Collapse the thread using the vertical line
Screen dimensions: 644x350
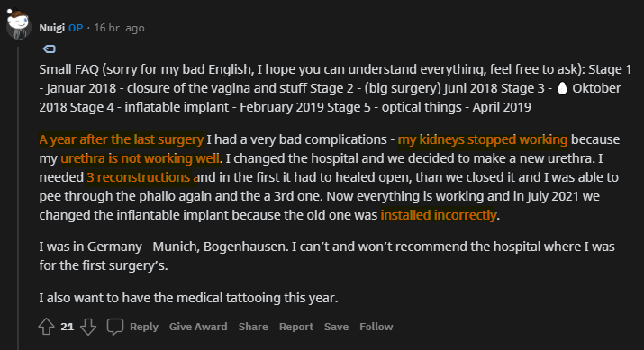(x=18, y=197)
